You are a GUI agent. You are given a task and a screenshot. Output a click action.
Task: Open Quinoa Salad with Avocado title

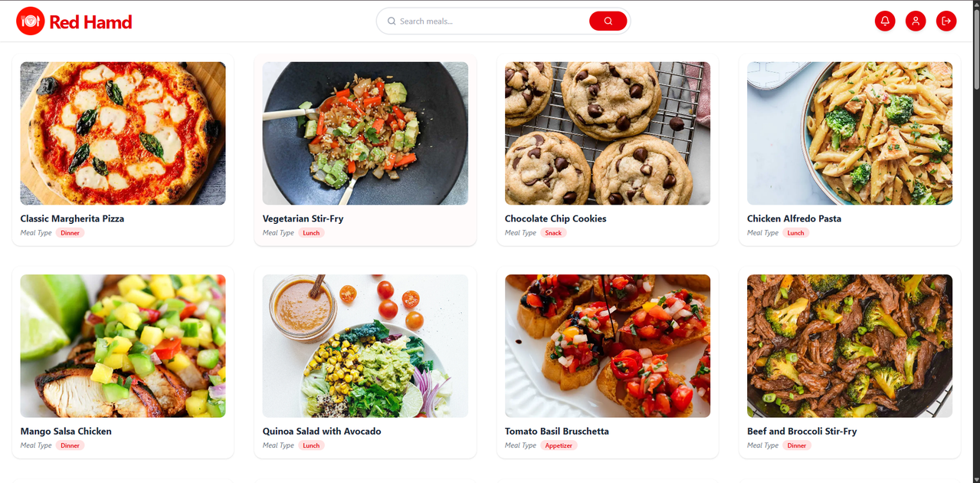(322, 432)
